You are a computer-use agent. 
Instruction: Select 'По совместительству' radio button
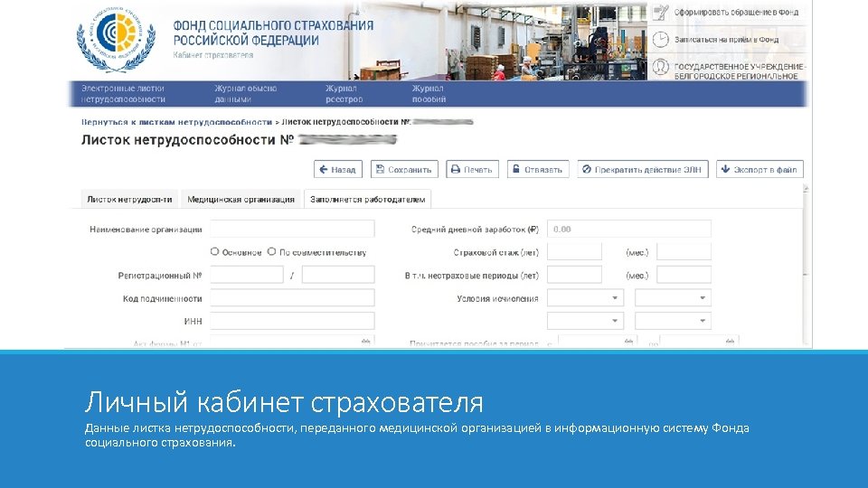271,252
